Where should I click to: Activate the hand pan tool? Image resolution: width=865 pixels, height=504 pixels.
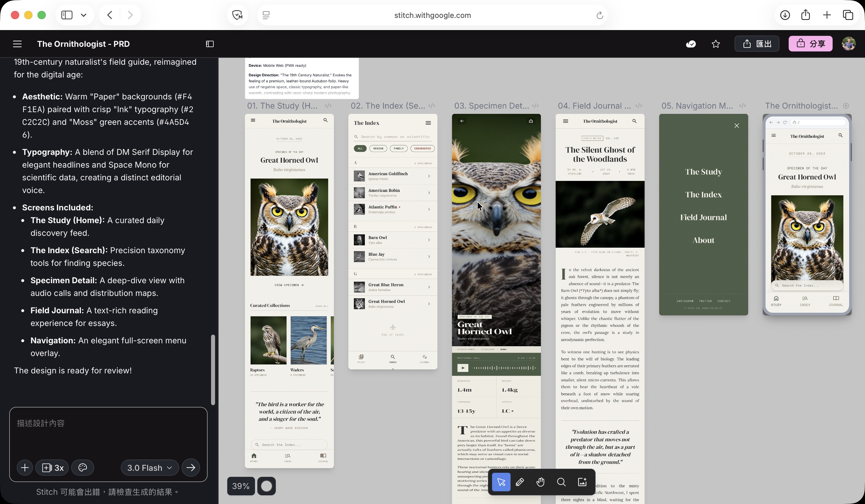coord(541,482)
